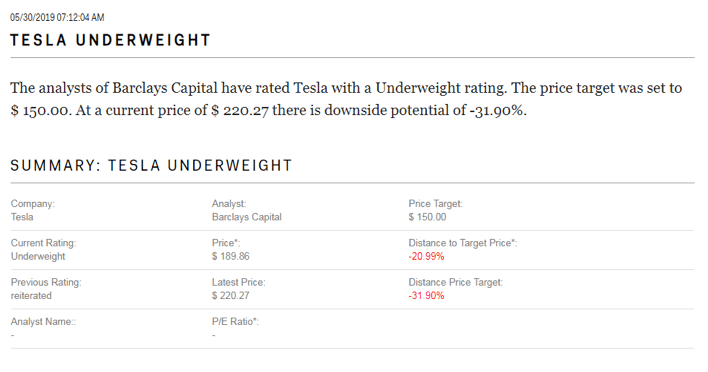
Task: Select the article paragraph about Barclays Capital
Action: coord(346,99)
